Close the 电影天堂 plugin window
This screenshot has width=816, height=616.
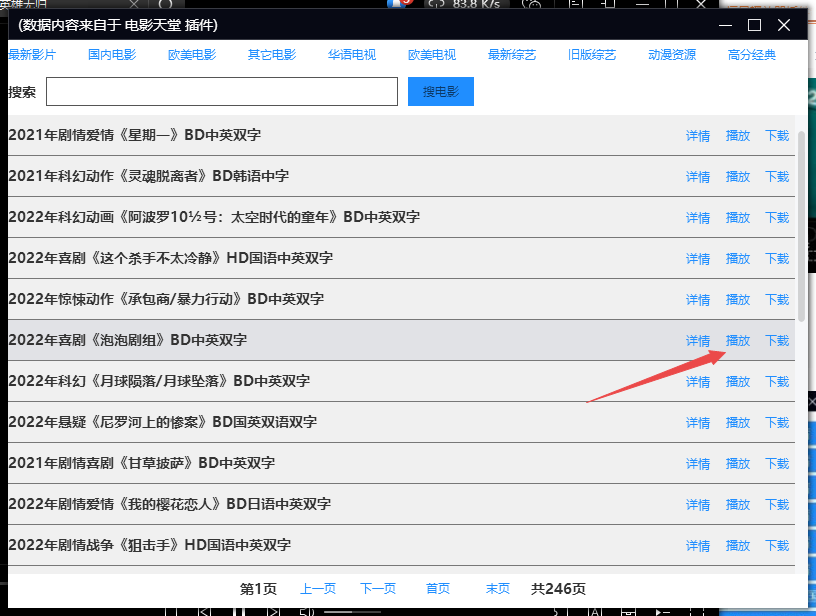point(784,25)
